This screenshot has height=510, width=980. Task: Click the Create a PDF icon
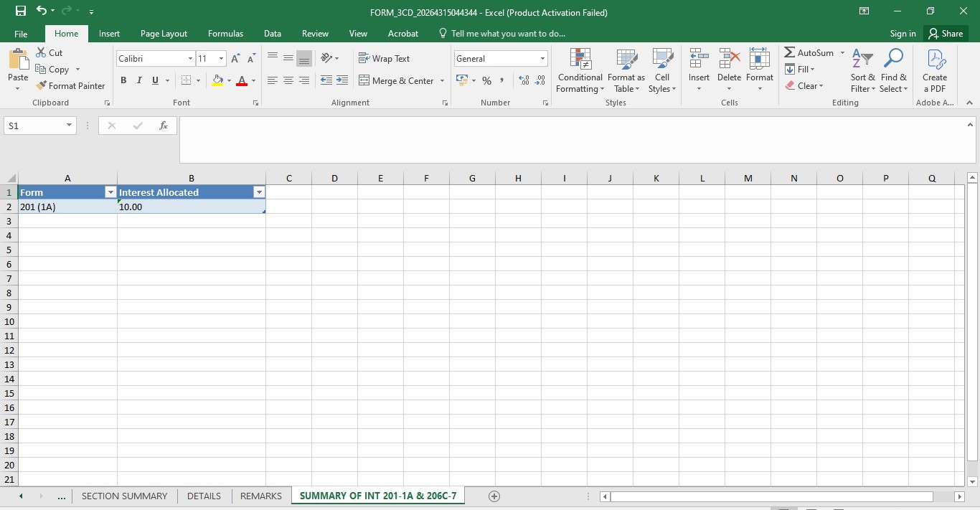[x=935, y=70]
